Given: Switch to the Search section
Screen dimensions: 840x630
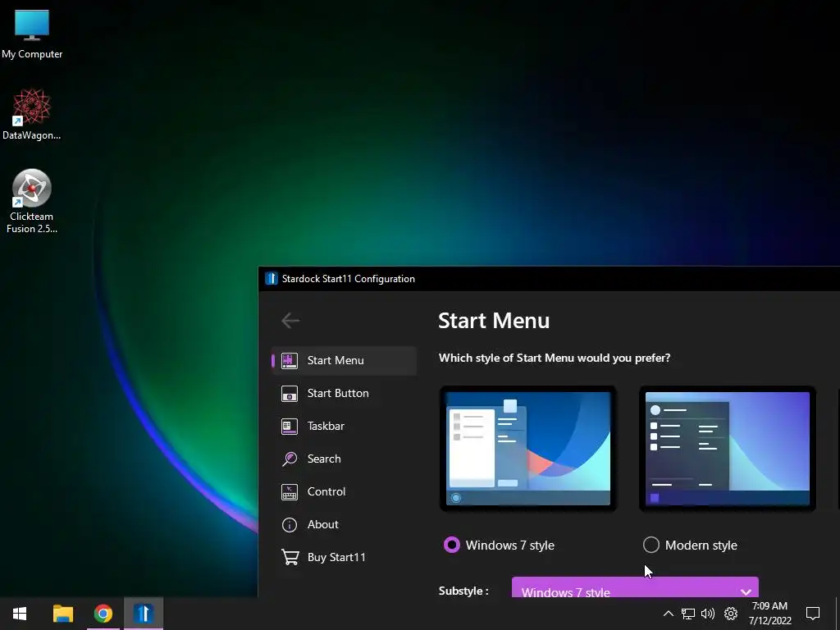Looking at the screenshot, I should click(x=345, y=459).
